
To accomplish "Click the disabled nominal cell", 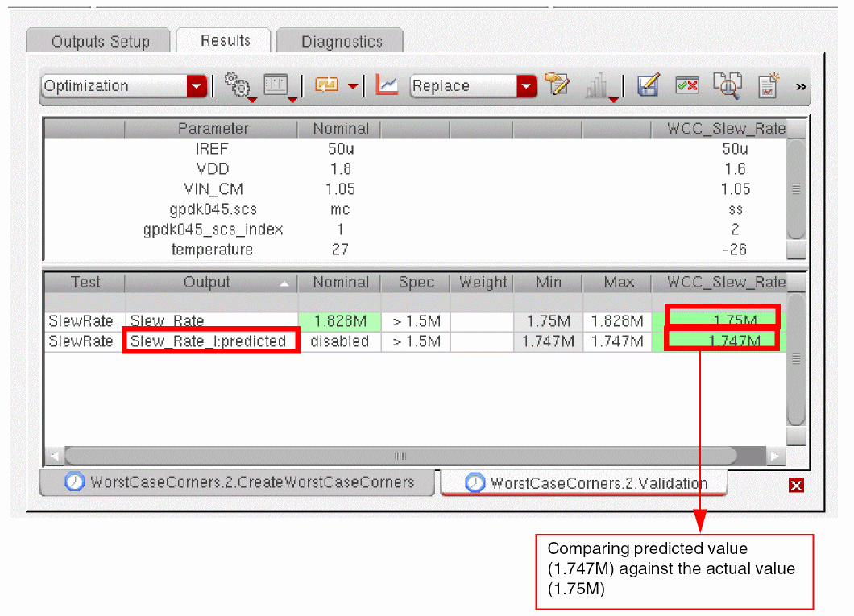I will point(340,341).
